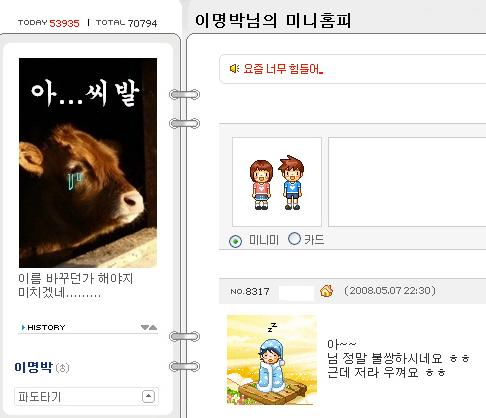Click the boy and girl minimi characters
Screen dimensions: 486x418
pyautogui.click(x=277, y=182)
